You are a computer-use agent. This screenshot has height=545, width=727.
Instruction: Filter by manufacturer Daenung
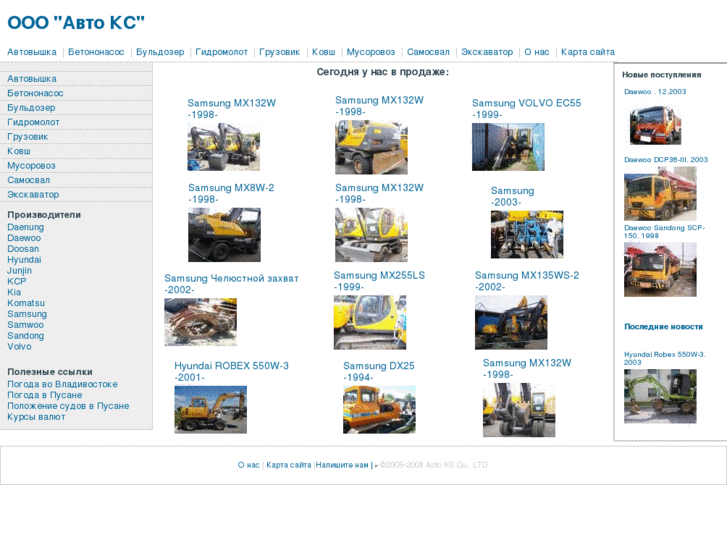(x=26, y=227)
